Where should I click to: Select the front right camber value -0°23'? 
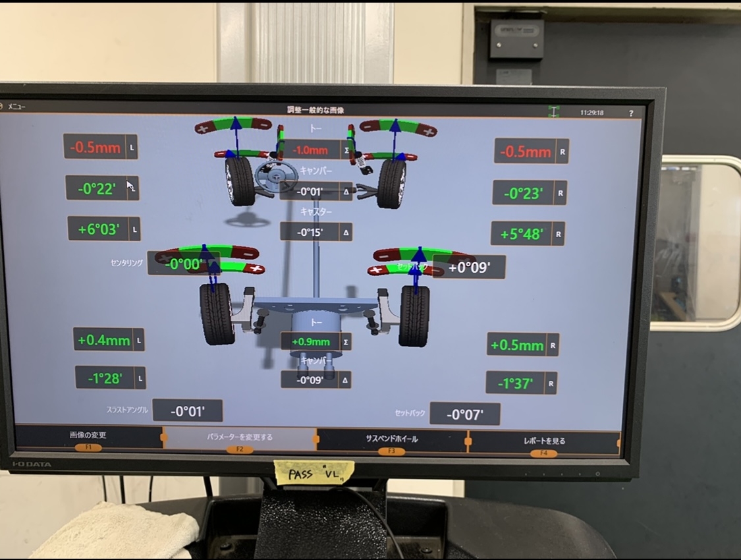point(523,194)
